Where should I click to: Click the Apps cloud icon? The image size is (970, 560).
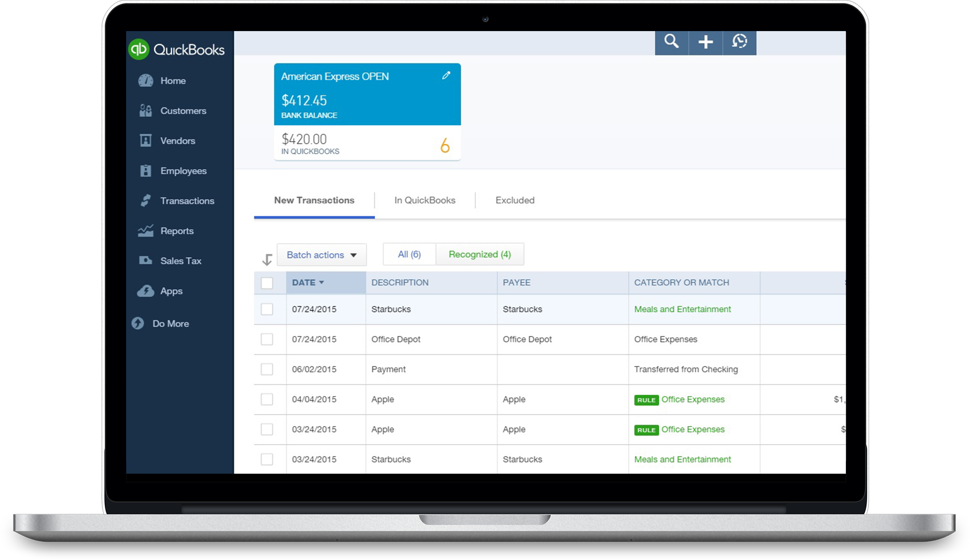[x=145, y=291]
